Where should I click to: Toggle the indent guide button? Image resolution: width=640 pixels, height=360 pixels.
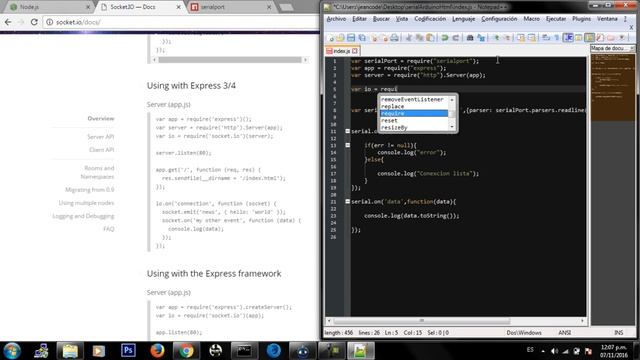coord(568,38)
